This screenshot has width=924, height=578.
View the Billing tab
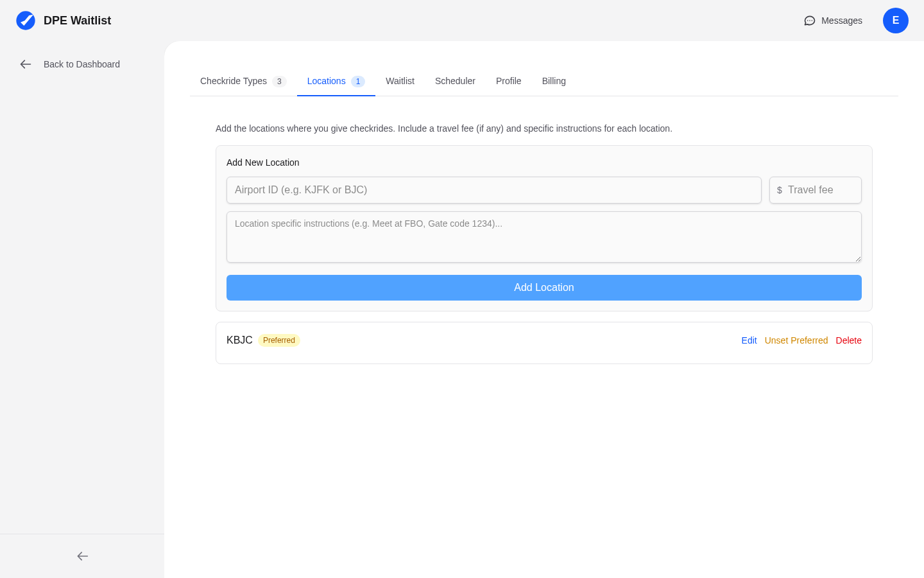coord(554,81)
